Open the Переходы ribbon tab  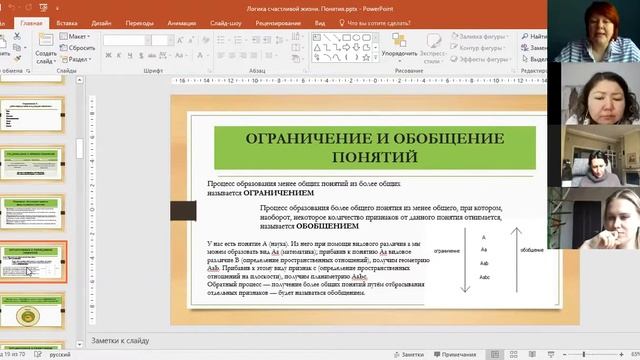pos(140,23)
